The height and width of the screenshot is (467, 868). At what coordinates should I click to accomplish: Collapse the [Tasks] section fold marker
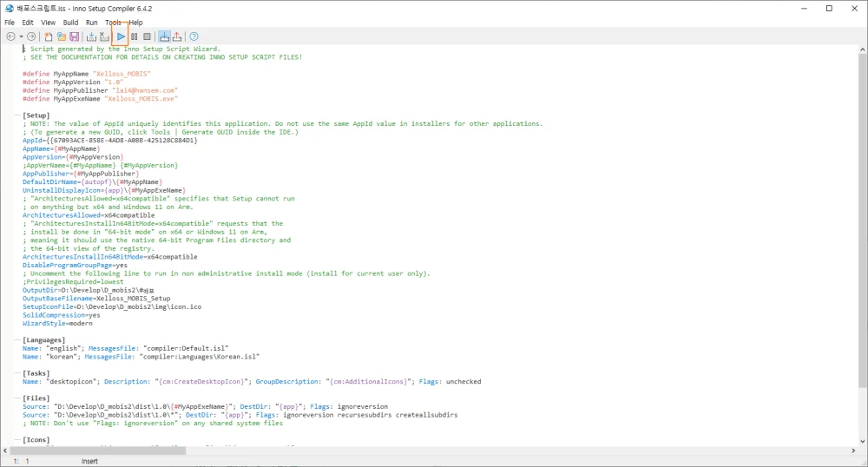[x=17, y=373]
